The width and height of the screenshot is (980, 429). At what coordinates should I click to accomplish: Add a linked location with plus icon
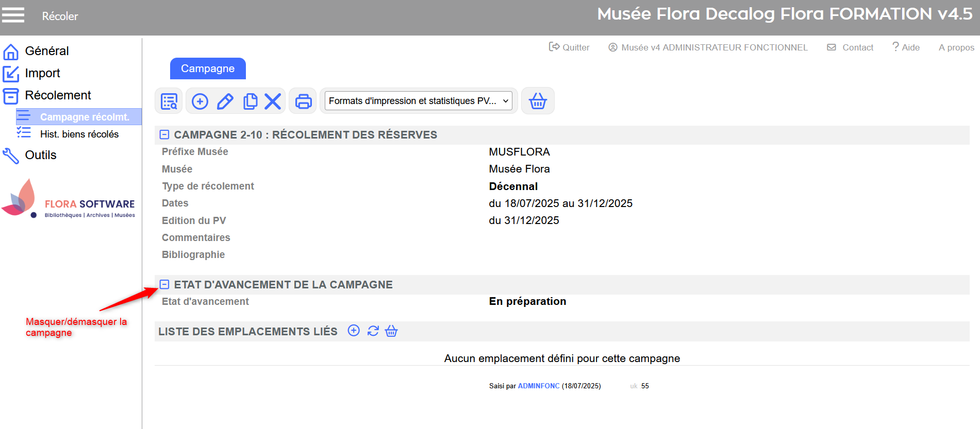(x=354, y=331)
